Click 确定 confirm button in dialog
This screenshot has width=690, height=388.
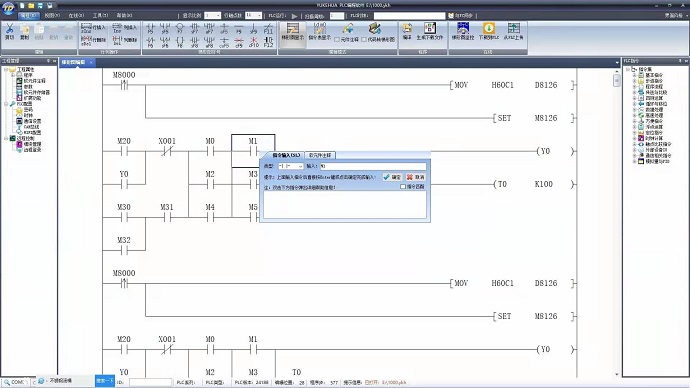[392, 177]
